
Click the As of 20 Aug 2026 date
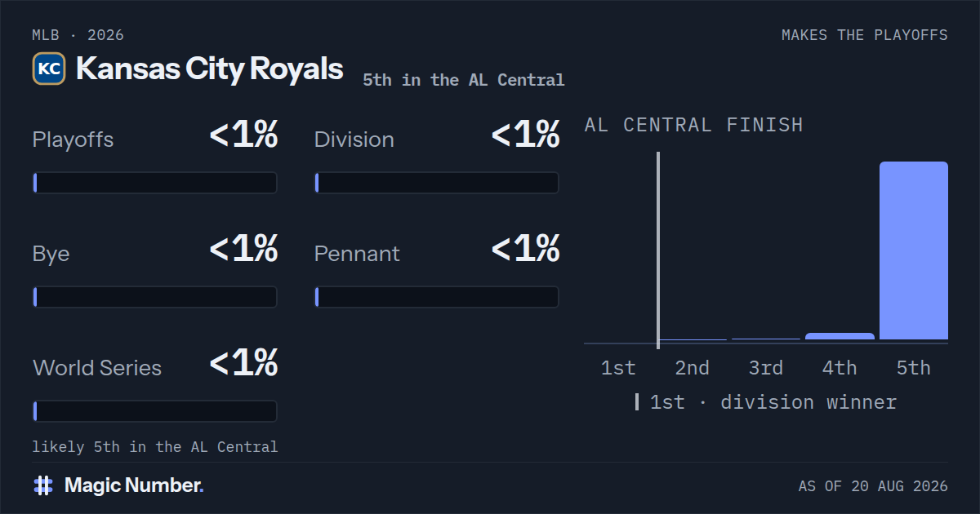(x=873, y=486)
